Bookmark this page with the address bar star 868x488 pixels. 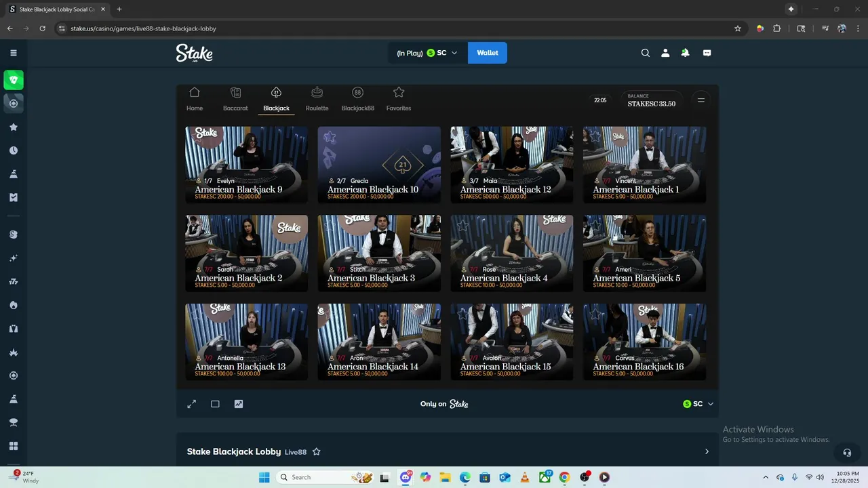(738, 28)
